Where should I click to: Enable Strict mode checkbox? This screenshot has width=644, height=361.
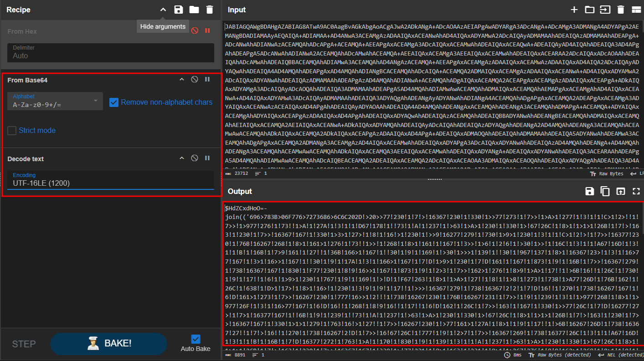12,131
